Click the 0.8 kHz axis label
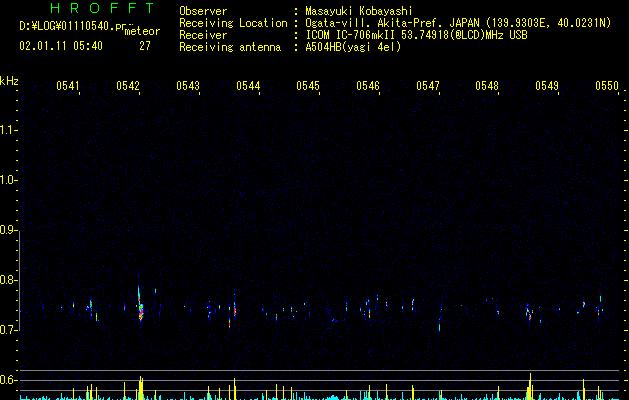Viewport: 629px width, 400px height. point(9,280)
